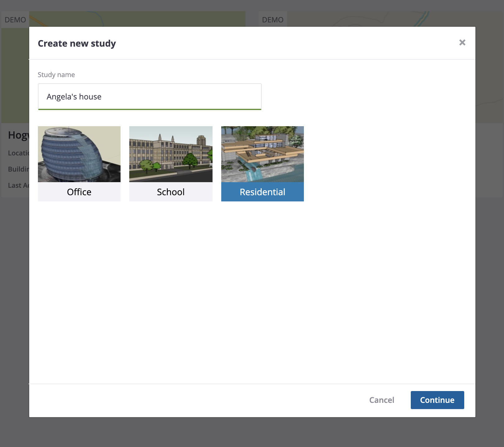Click the Residential building preview image

point(262,154)
